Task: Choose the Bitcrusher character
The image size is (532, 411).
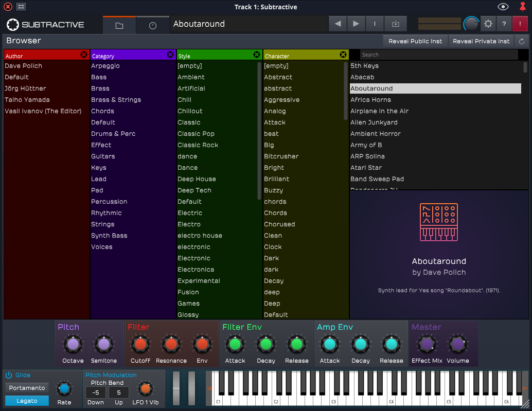Action: [x=281, y=156]
